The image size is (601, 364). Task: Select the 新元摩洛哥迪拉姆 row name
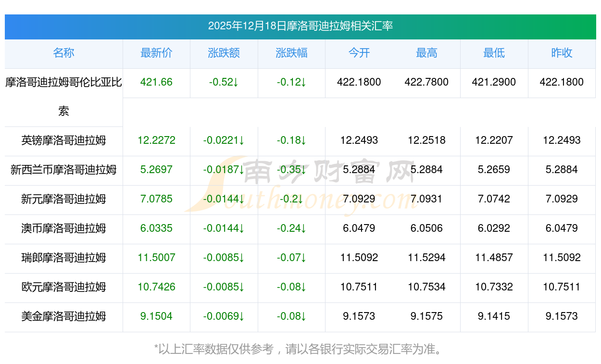63,199
